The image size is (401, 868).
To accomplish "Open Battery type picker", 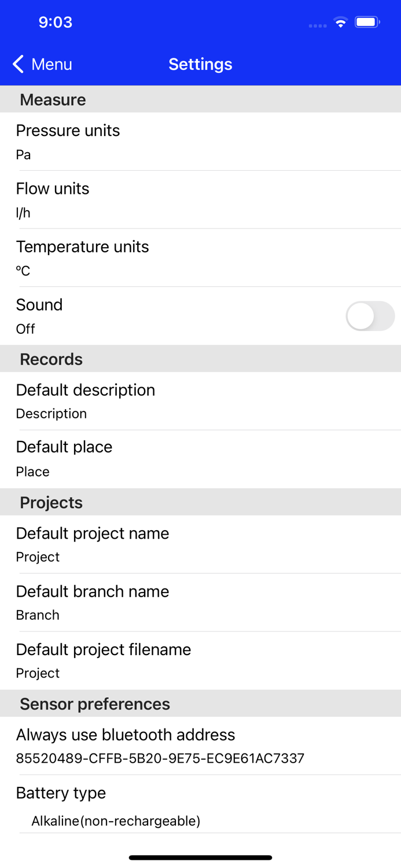I will [200, 805].
